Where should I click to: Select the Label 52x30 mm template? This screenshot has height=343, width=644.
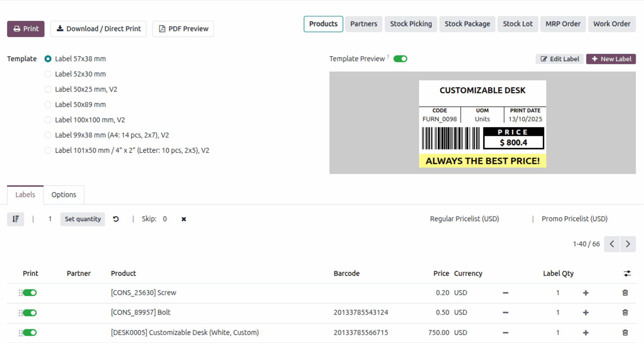tap(48, 74)
